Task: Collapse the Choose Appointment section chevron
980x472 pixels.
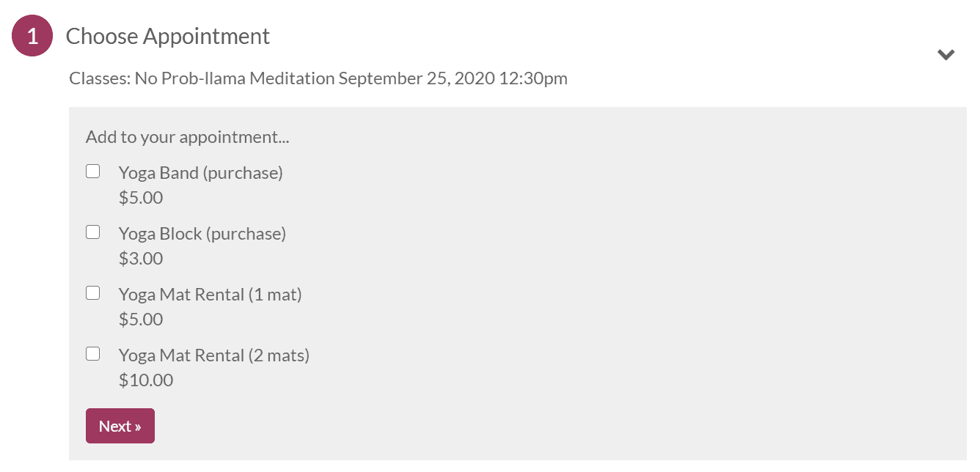Action: pos(946,54)
